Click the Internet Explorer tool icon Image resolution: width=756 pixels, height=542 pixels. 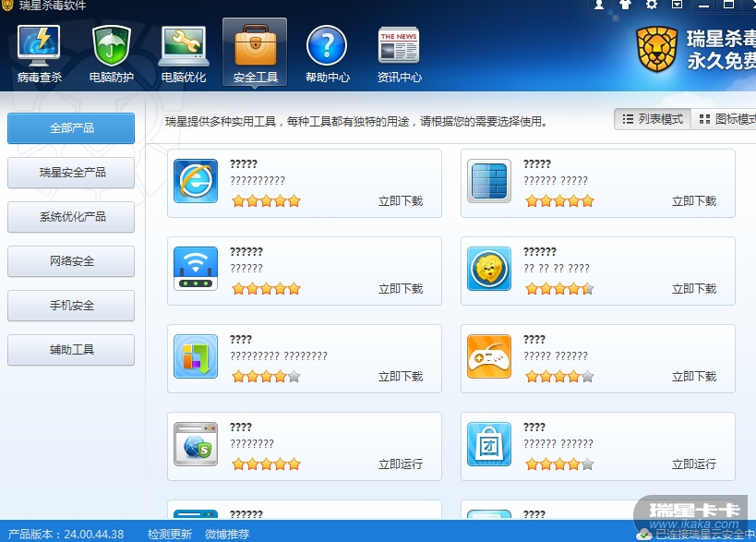[196, 181]
